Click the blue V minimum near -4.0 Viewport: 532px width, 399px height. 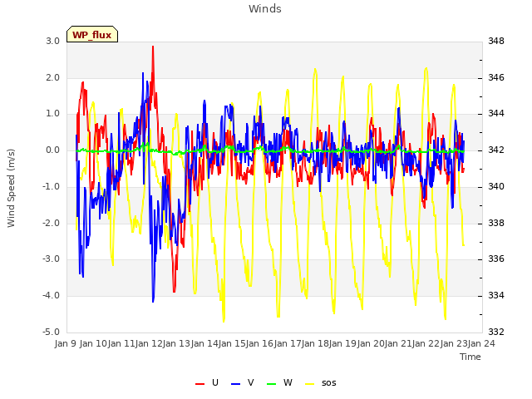[153, 301]
